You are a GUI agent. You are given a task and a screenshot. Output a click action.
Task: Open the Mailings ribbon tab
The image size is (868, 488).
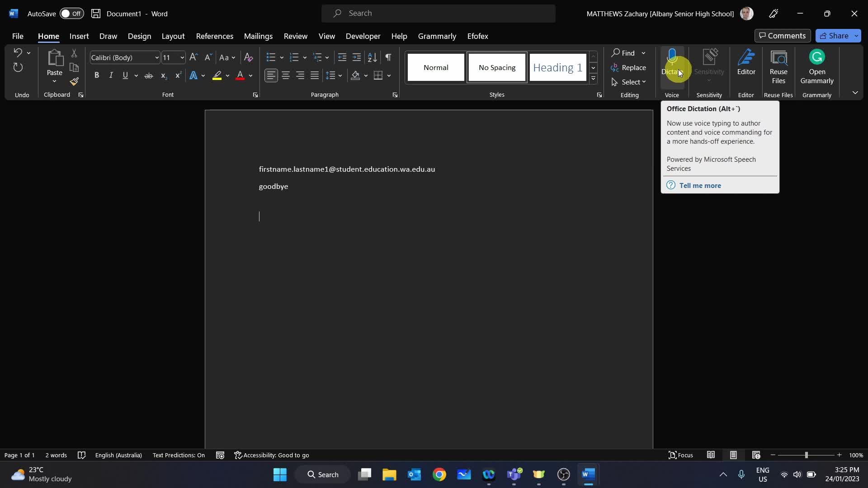click(x=258, y=36)
